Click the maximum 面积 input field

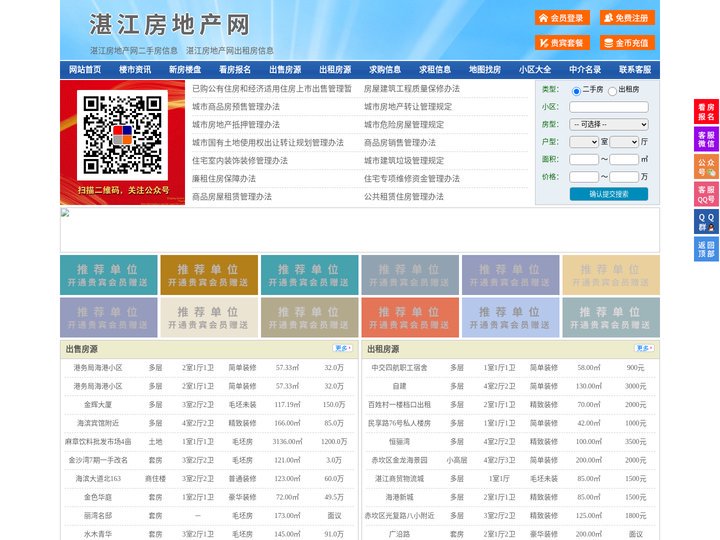coord(624,159)
